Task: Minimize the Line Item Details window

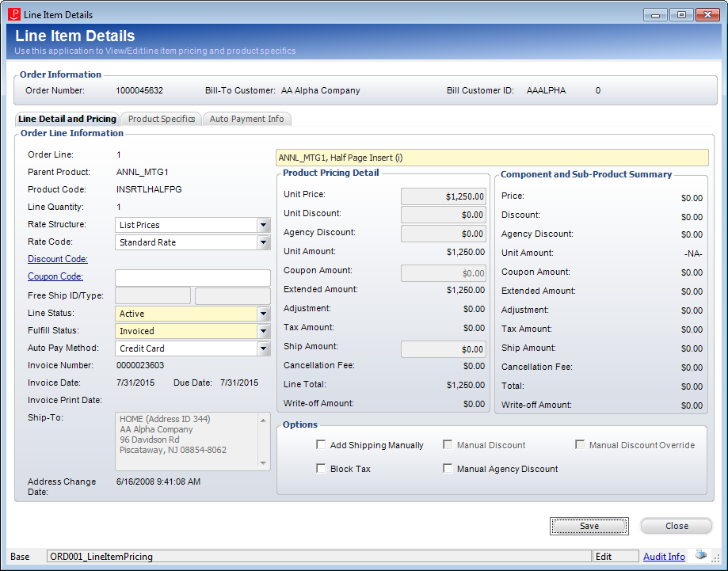Action: (655, 15)
